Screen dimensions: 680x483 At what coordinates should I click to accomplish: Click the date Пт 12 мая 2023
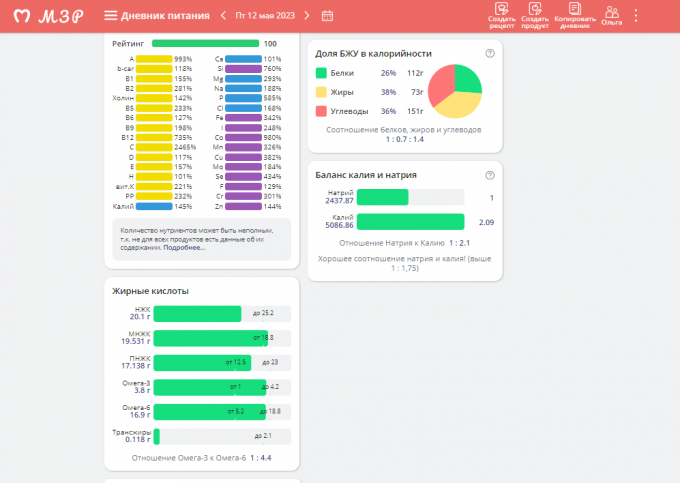[263, 16]
